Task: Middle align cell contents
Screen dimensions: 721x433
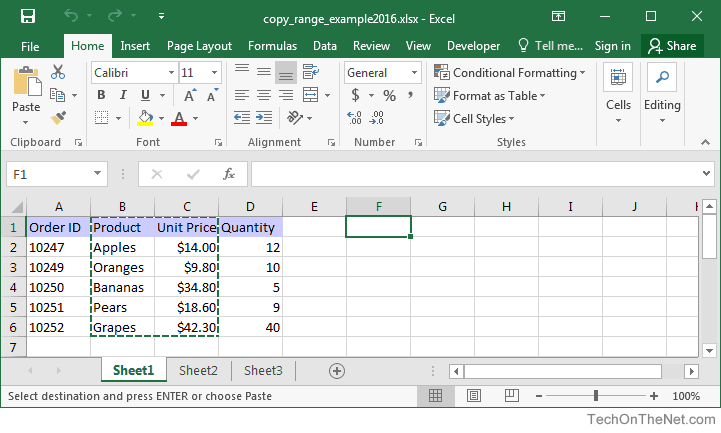Action: pyautogui.click(x=264, y=72)
